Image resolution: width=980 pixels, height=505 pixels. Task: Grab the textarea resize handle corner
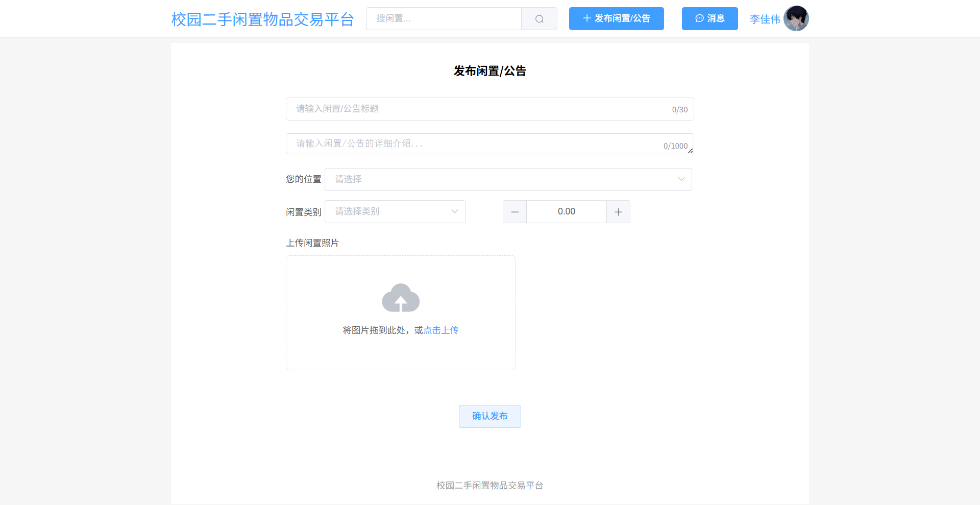click(690, 151)
